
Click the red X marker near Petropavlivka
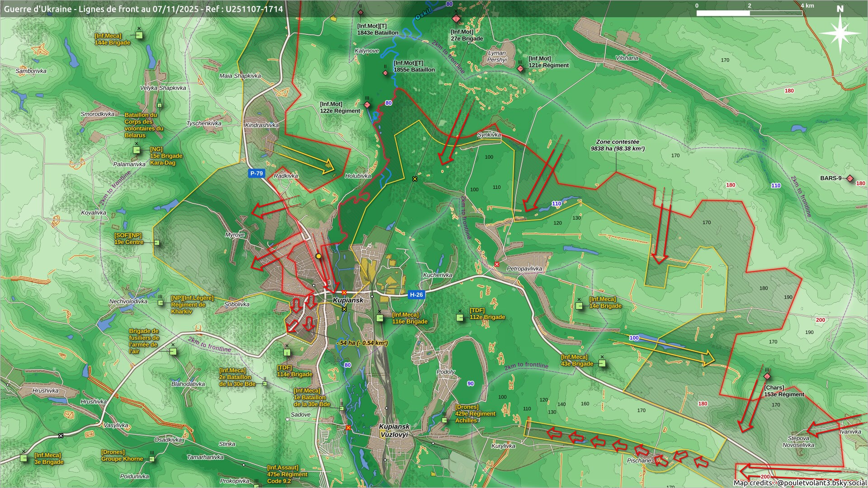click(x=497, y=264)
